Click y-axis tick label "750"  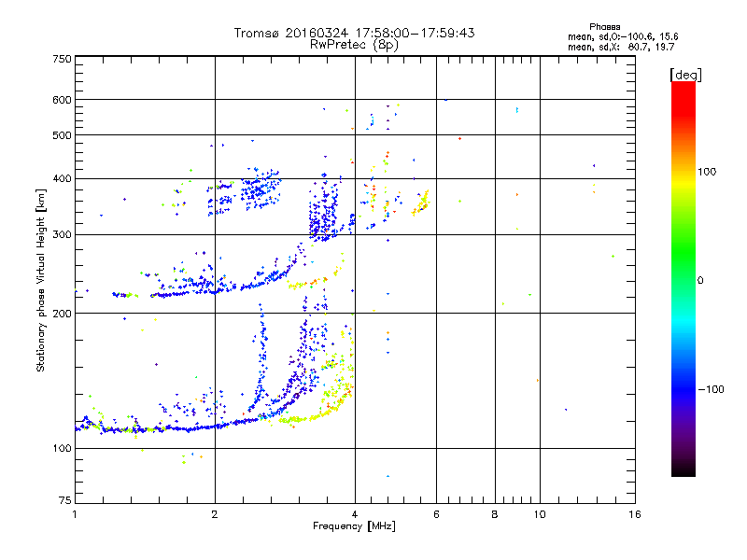point(63,59)
